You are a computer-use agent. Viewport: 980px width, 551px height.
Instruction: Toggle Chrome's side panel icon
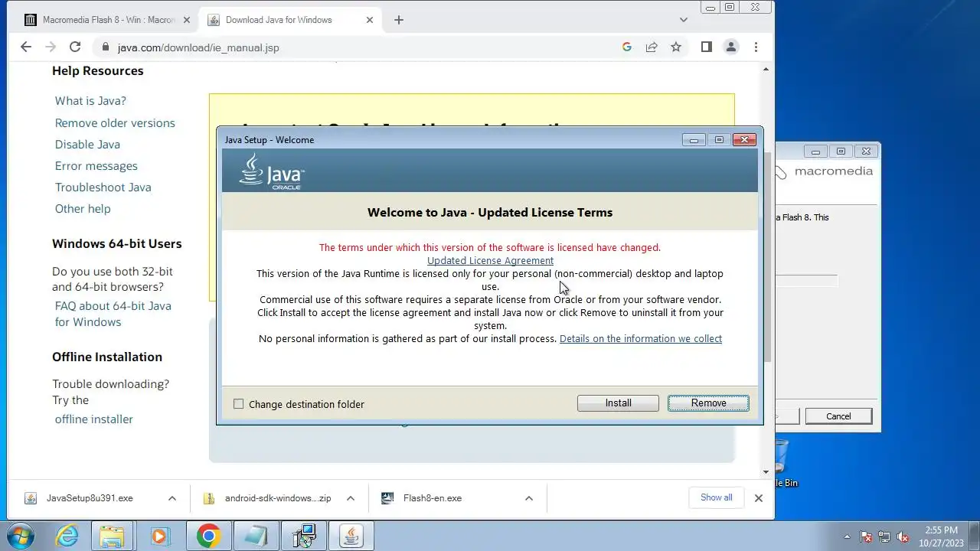click(x=707, y=47)
